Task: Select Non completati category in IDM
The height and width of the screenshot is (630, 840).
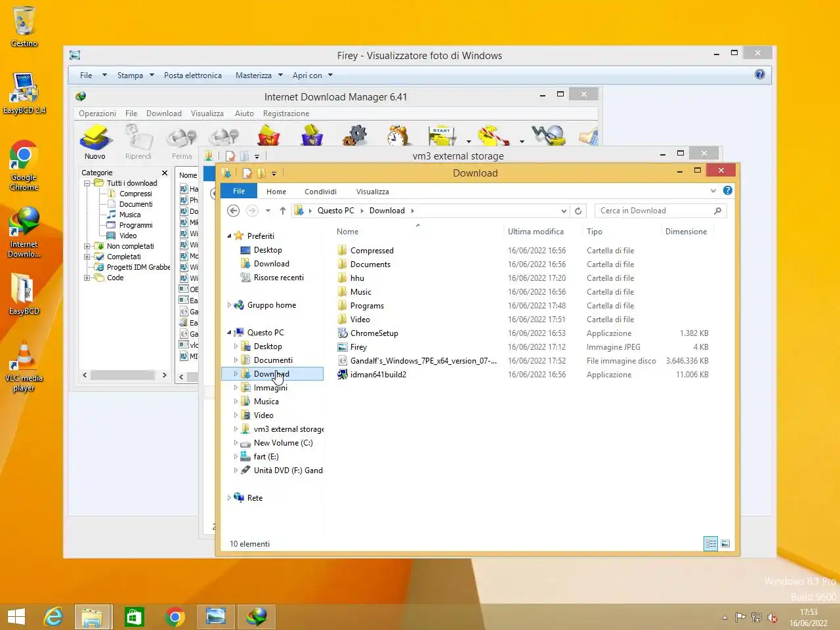Action: pyautogui.click(x=130, y=247)
